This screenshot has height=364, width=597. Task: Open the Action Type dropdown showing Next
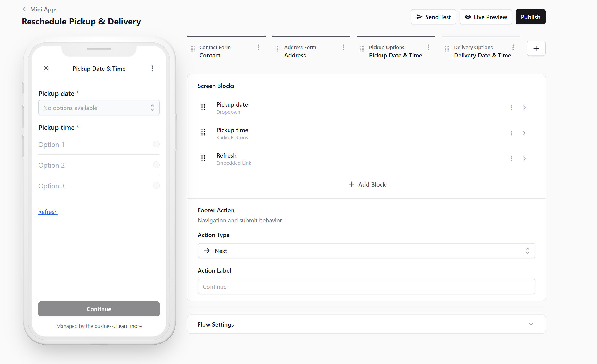pos(366,251)
